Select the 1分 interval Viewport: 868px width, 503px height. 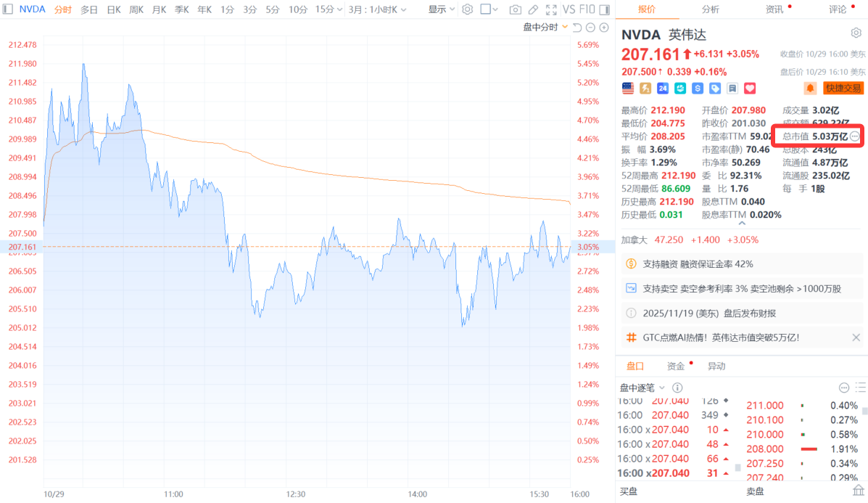point(227,9)
